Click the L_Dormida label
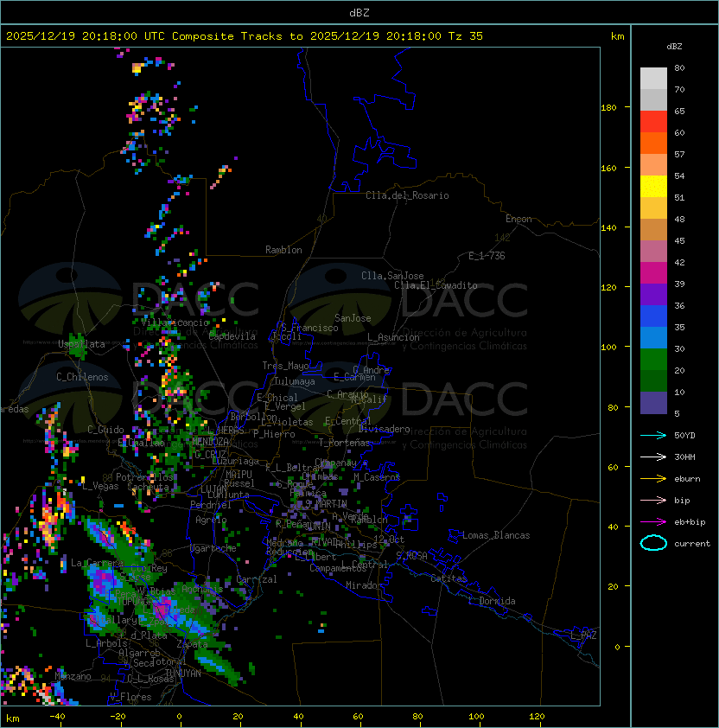Image resolution: width=719 pixels, height=728 pixels. pyautogui.click(x=492, y=601)
